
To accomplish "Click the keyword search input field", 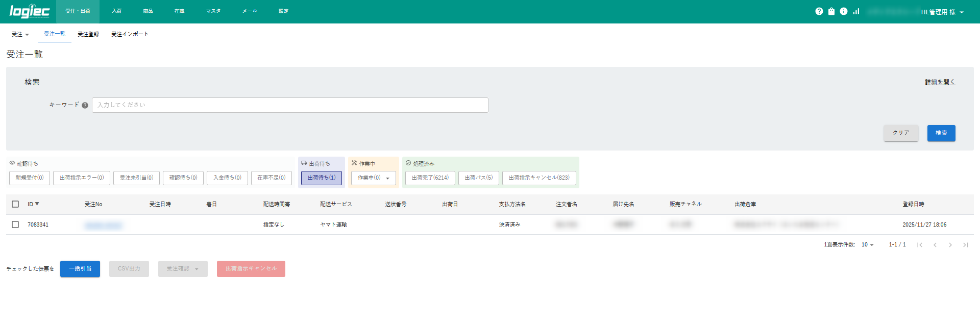I will point(290,105).
